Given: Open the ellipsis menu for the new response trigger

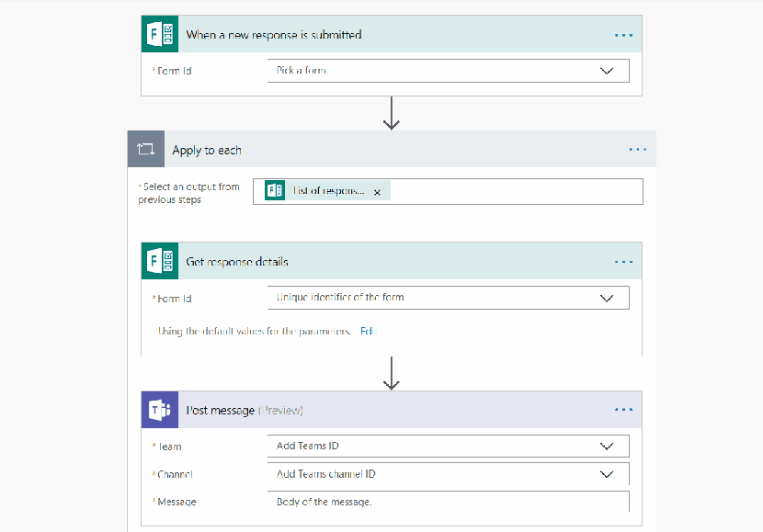Looking at the screenshot, I should [624, 35].
